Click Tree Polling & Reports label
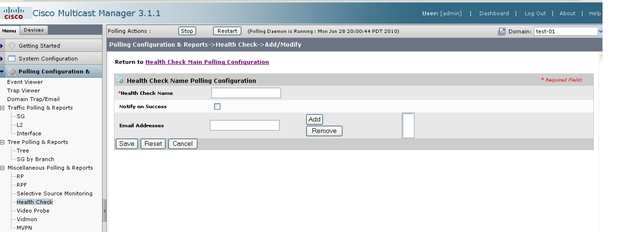This screenshot has height=244, width=644. pyautogui.click(x=38, y=142)
